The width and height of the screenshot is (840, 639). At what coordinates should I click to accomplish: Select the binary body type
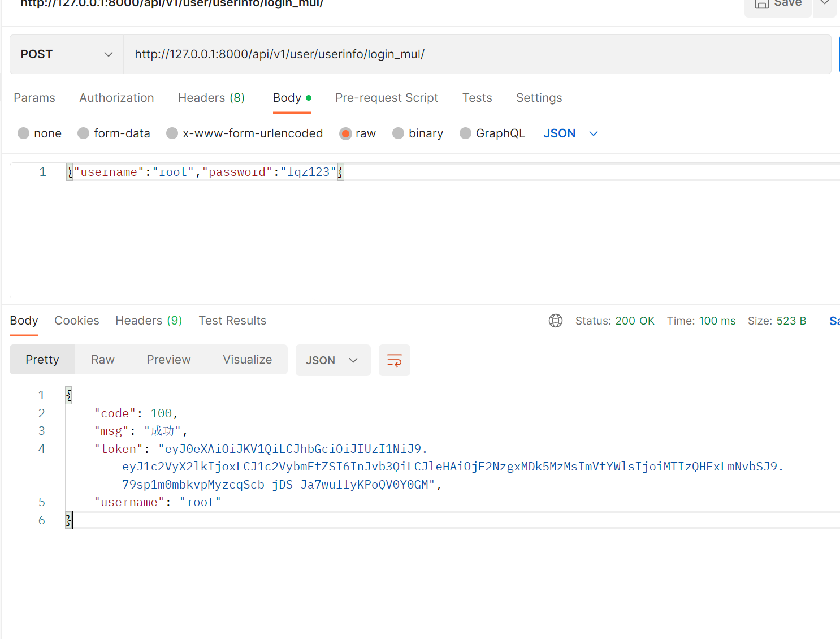point(418,133)
